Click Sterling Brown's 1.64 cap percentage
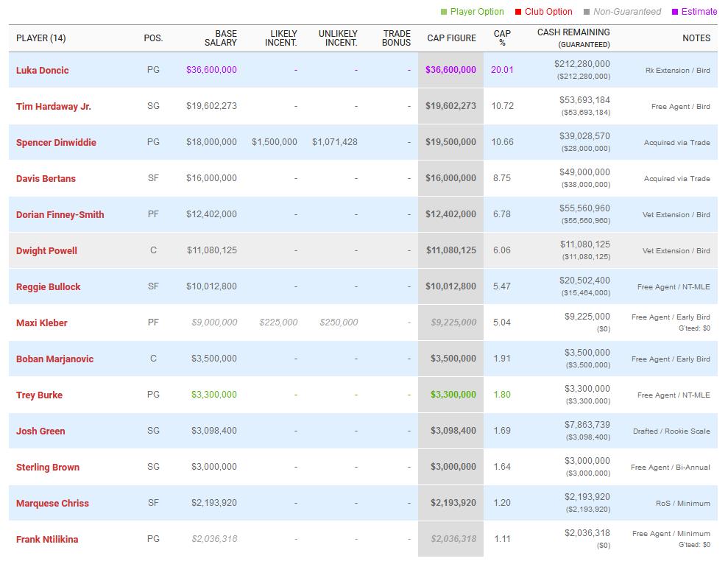Image resolution: width=728 pixels, height=564 pixels. click(502, 467)
